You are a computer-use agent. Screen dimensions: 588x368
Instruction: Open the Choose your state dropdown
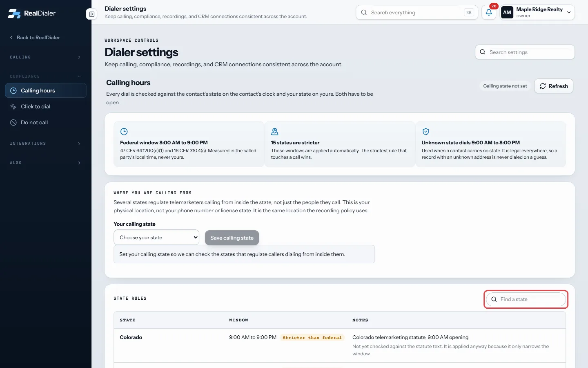pos(156,238)
